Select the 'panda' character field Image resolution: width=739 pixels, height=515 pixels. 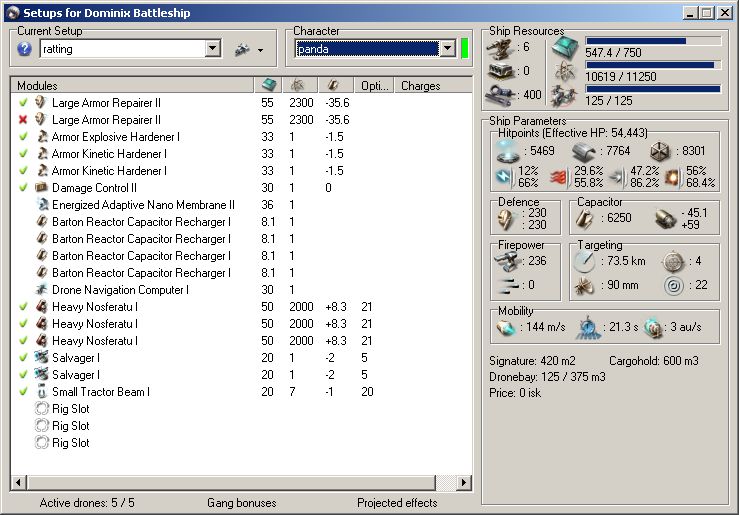tap(367, 49)
